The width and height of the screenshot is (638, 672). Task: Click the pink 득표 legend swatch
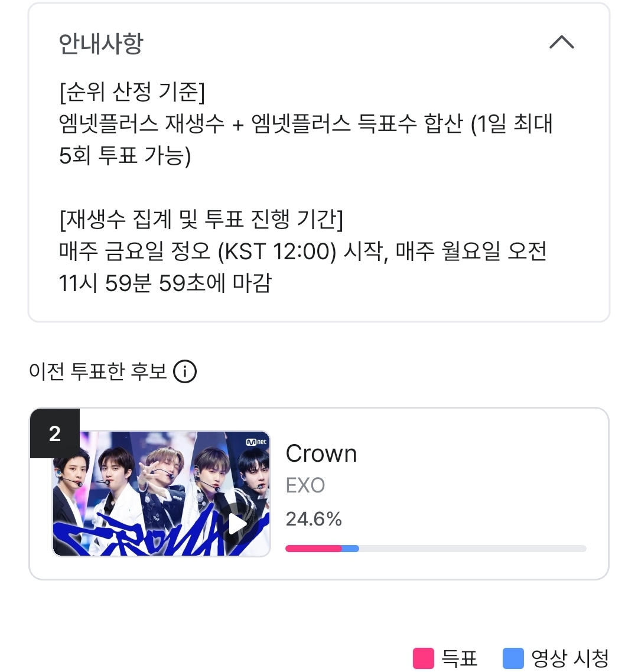click(423, 658)
